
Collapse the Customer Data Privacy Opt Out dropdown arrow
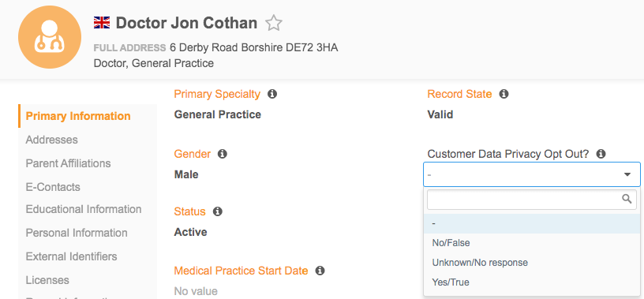pos(627,174)
